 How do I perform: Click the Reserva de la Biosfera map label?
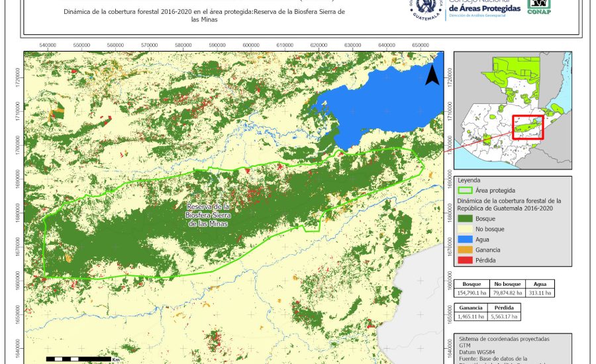(x=207, y=215)
